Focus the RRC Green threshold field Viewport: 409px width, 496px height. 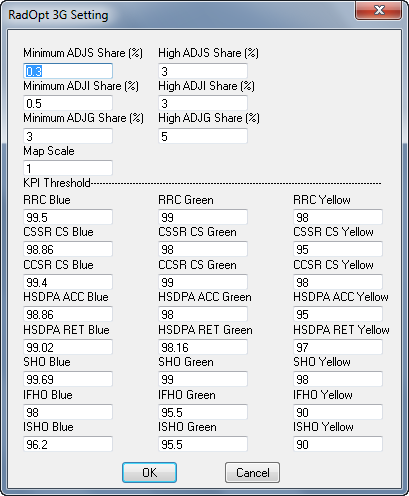pyautogui.click(x=203, y=217)
